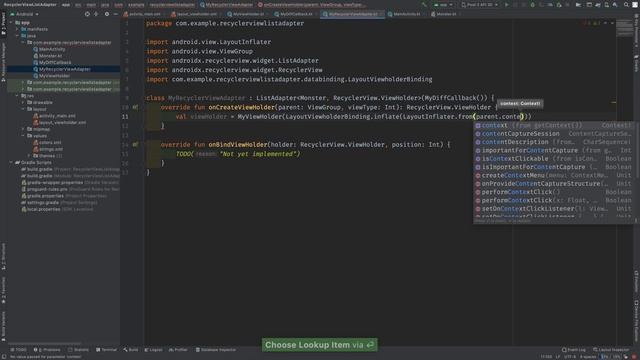The height and width of the screenshot is (360, 640).
Task: Open the Pixel device selector dropdown
Action: coord(479,5)
